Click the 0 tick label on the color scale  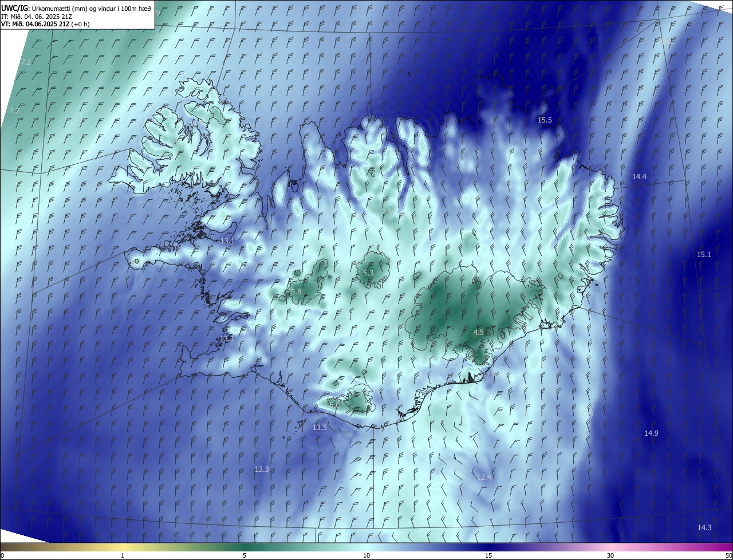tap(2, 556)
